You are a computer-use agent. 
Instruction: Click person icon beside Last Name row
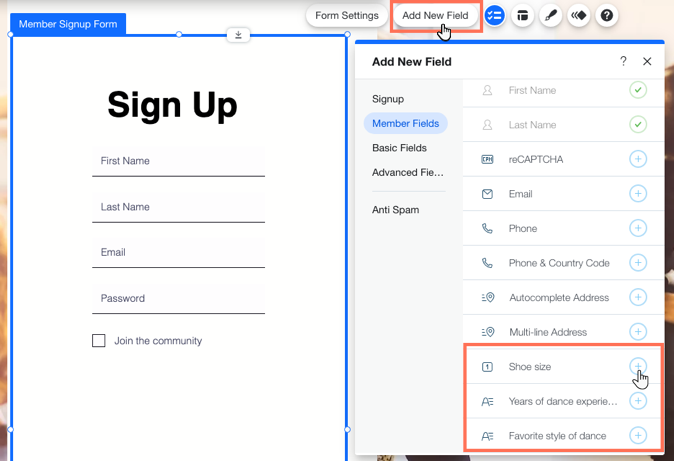pos(487,125)
